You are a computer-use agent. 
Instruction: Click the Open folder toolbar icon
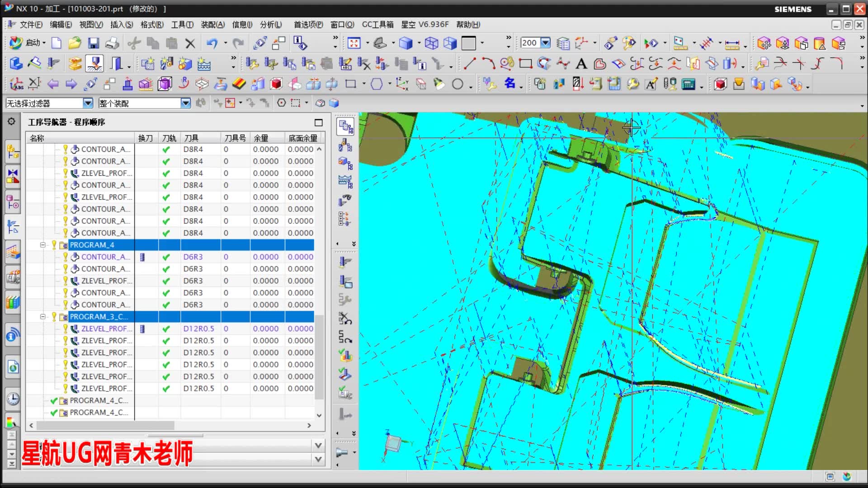click(x=75, y=43)
